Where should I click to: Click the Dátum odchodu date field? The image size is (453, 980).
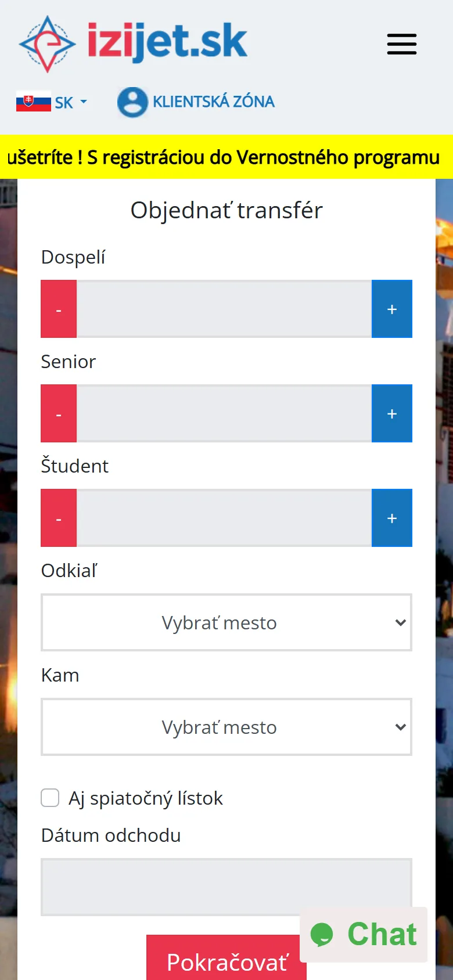[x=227, y=887]
